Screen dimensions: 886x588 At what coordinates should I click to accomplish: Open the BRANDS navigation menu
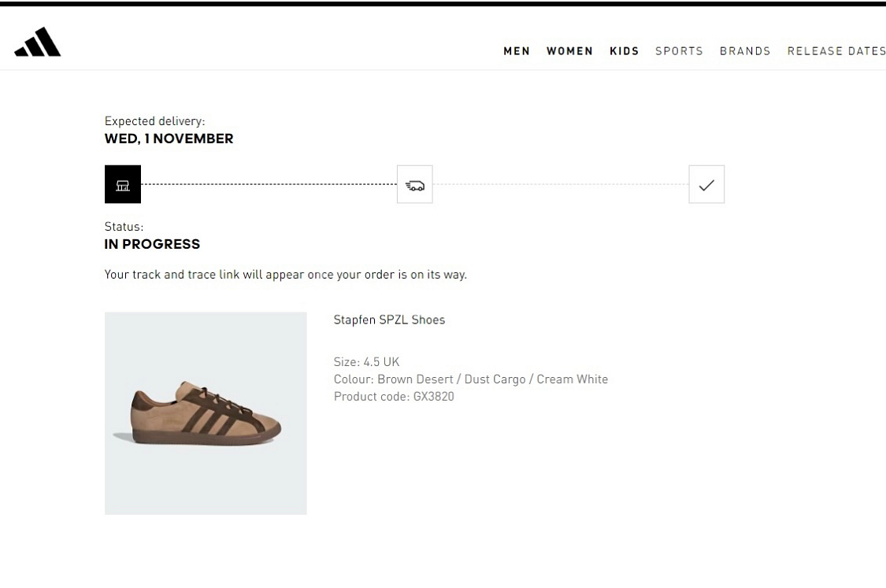(x=745, y=51)
